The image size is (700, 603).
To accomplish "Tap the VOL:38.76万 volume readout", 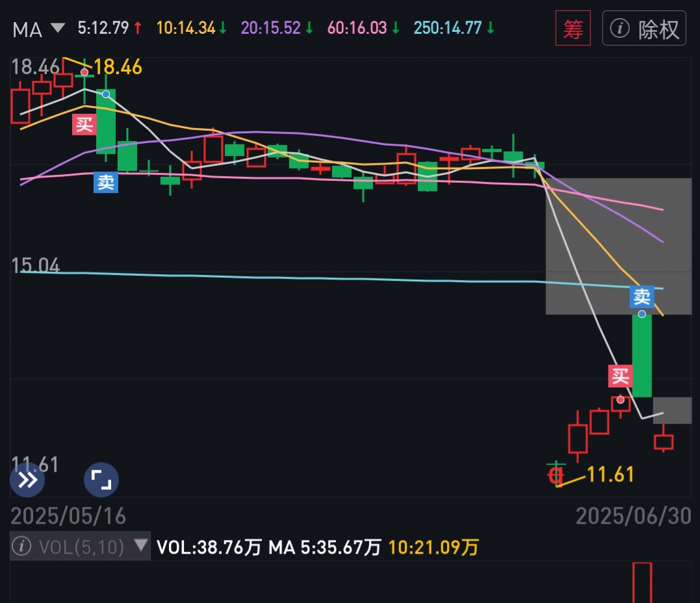I will [209, 547].
